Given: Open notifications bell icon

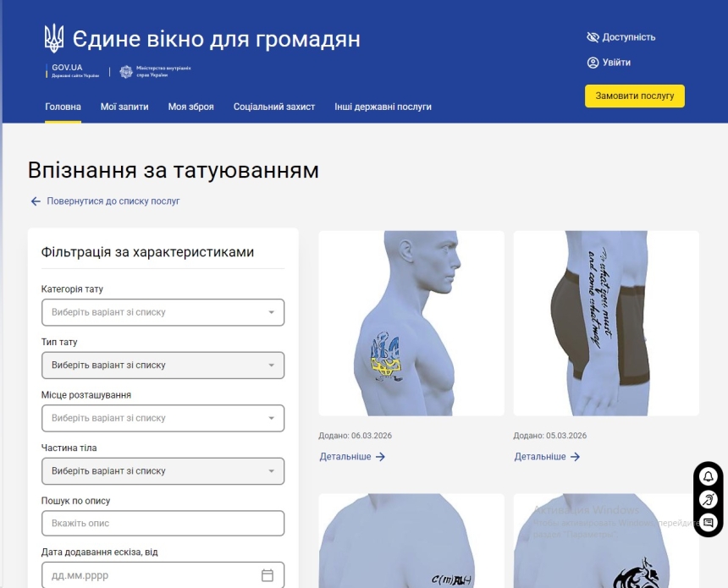Looking at the screenshot, I should tap(708, 476).
